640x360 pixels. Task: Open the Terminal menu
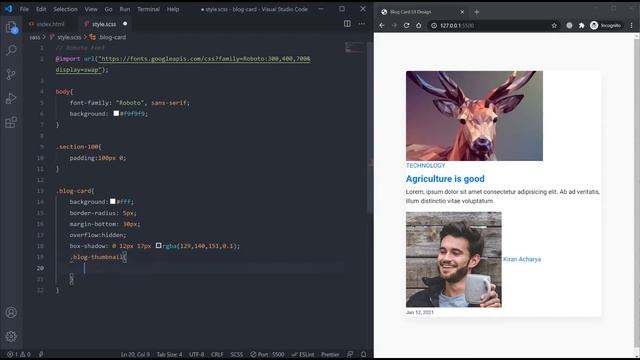pyautogui.click(x=148, y=9)
